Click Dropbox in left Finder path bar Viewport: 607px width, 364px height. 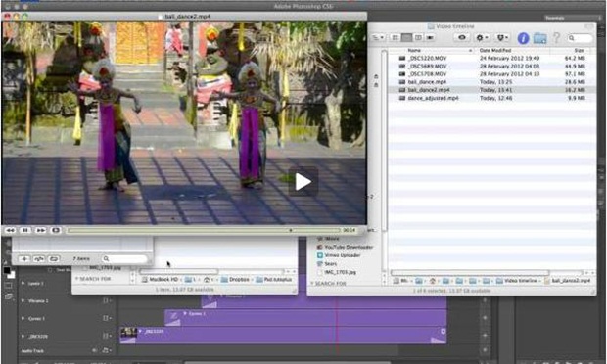tap(235, 279)
